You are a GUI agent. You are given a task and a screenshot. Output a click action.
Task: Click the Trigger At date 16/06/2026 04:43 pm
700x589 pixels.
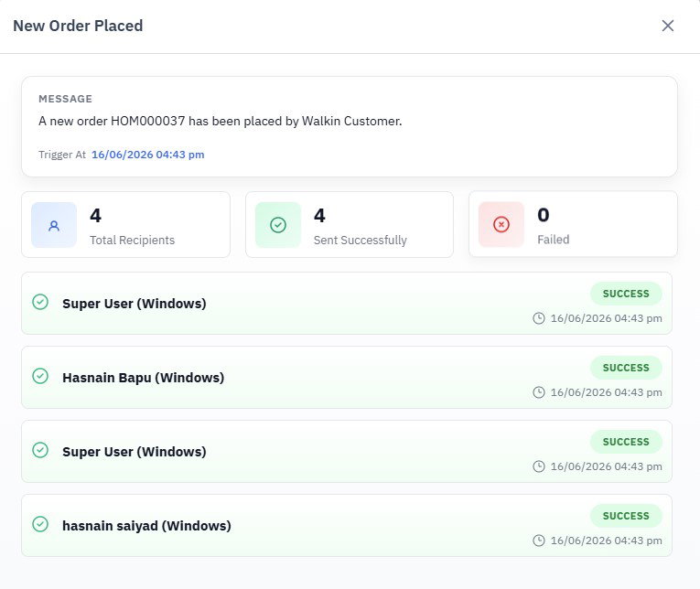coord(147,155)
